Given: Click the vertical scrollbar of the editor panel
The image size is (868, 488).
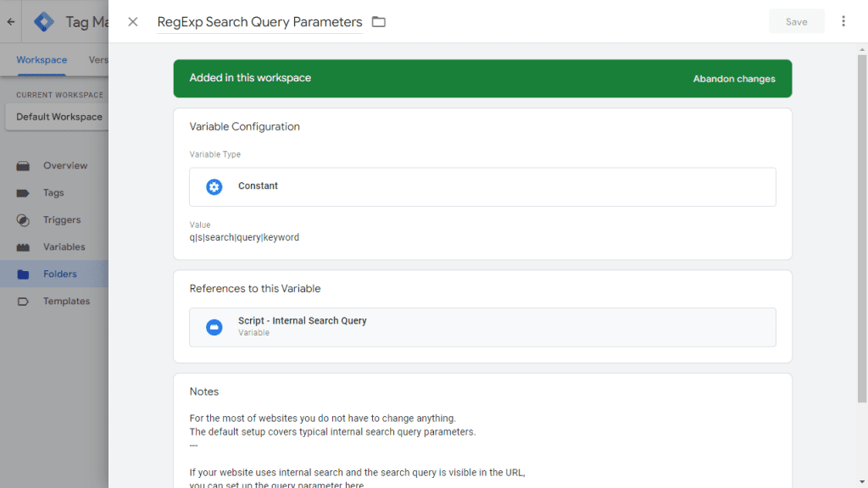Looking at the screenshot, I should (862, 229).
